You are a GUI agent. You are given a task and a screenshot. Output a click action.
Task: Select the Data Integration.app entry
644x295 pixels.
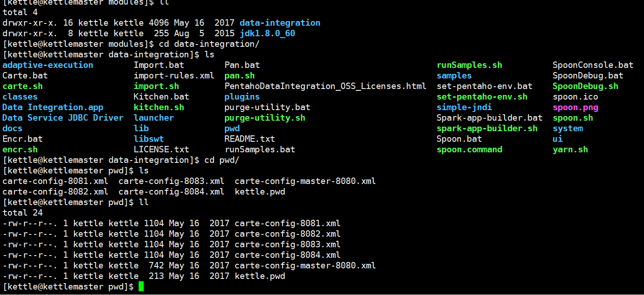coord(53,107)
